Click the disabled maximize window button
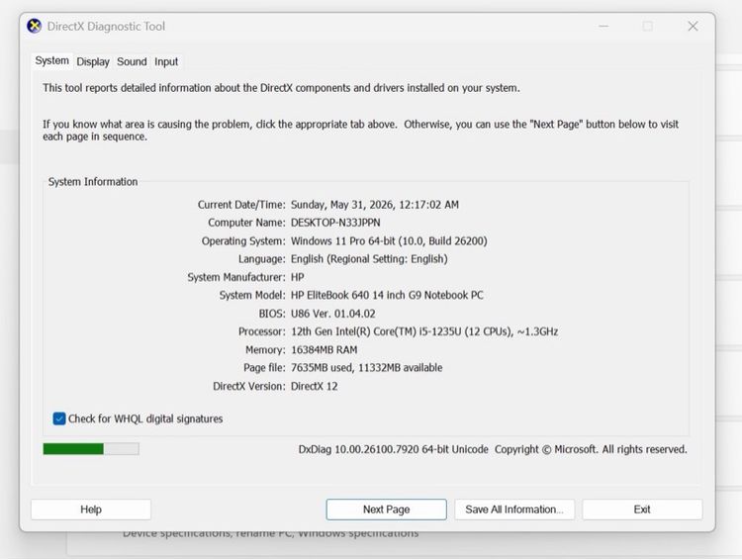 tap(648, 26)
